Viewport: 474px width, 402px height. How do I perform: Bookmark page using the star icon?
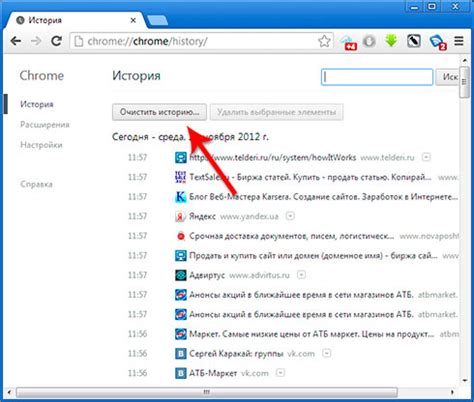pyautogui.click(x=324, y=41)
